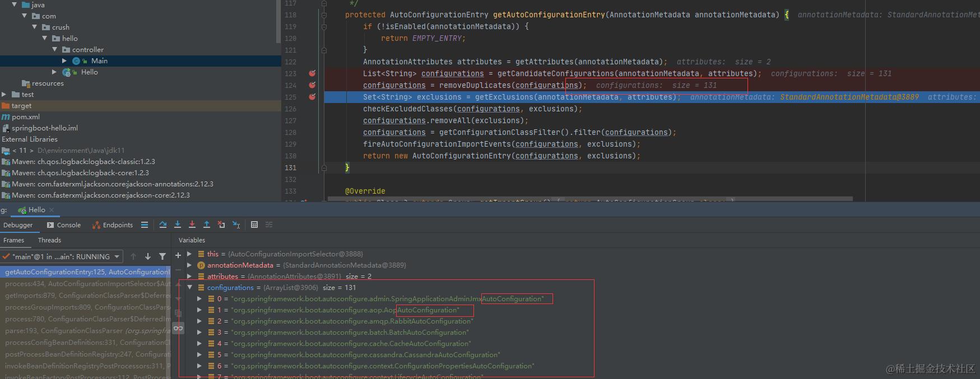Switch to the Frames tab
This screenshot has height=379, width=980.
pyautogui.click(x=13, y=240)
